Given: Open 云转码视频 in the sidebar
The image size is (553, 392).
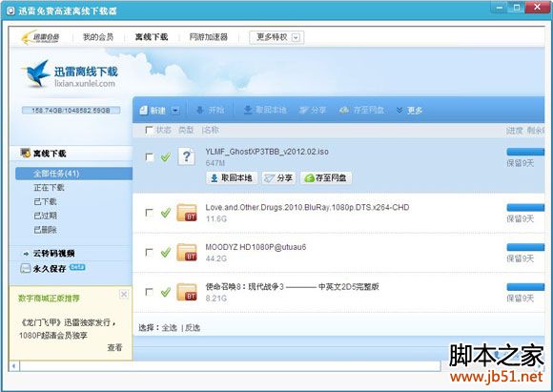Looking at the screenshot, I should pos(53,254).
